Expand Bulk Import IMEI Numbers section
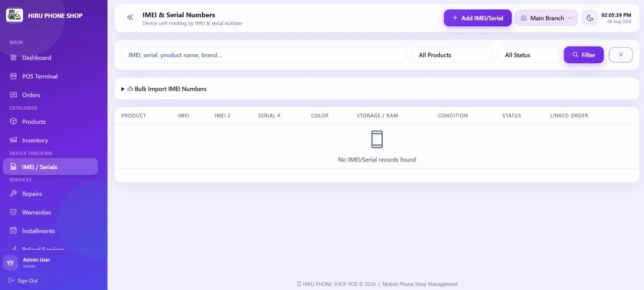 click(x=164, y=89)
